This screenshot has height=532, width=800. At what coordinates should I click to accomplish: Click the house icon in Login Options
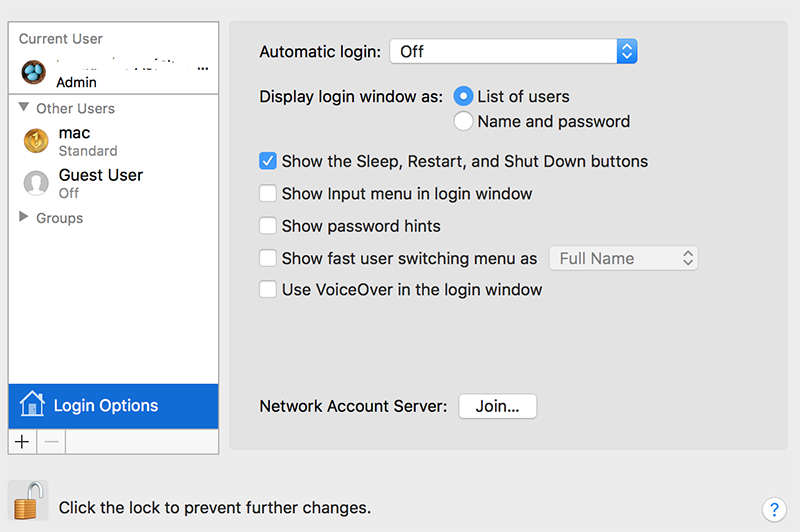tap(32, 405)
